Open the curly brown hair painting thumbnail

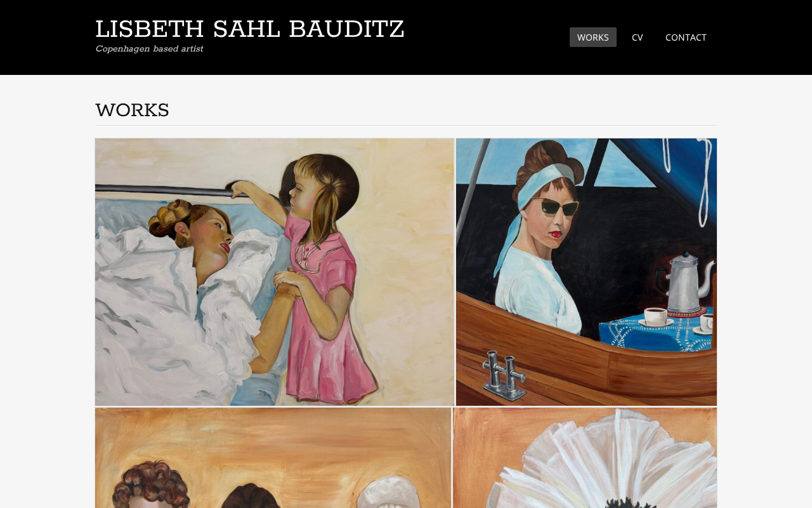click(x=273, y=458)
